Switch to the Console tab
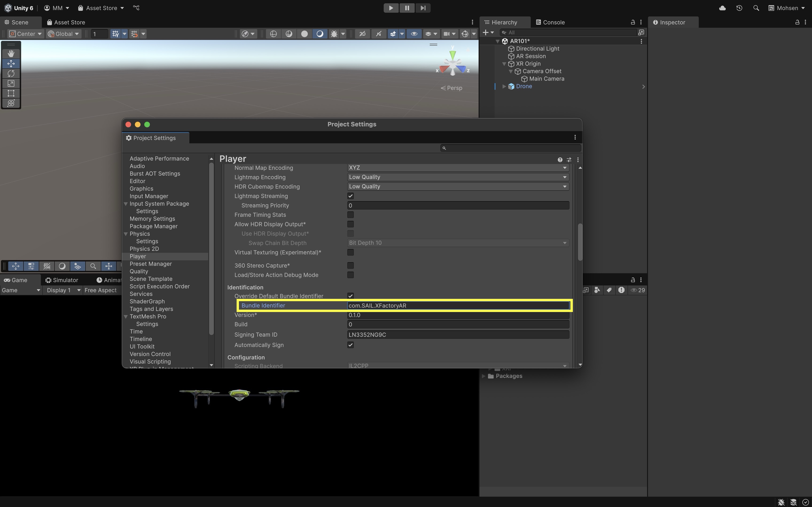 coord(550,23)
